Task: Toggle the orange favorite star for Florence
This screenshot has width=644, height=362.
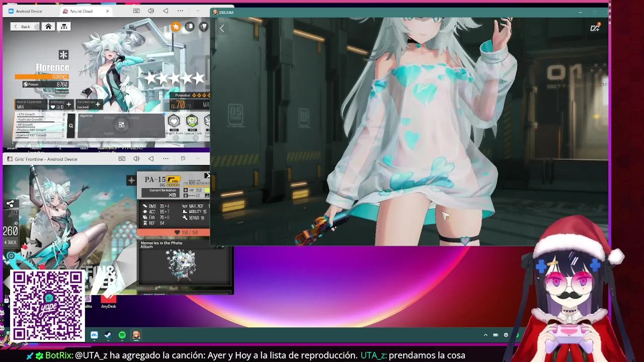Action: click(x=175, y=27)
